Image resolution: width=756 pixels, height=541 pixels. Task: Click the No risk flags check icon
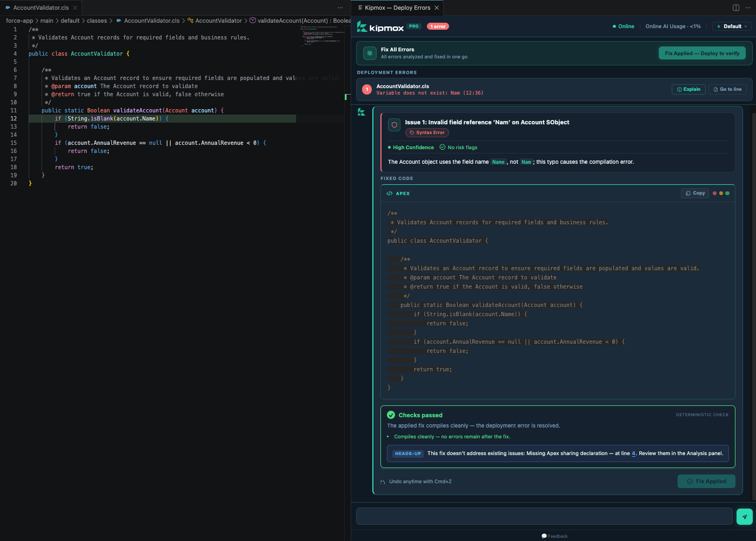(x=443, y=147)
